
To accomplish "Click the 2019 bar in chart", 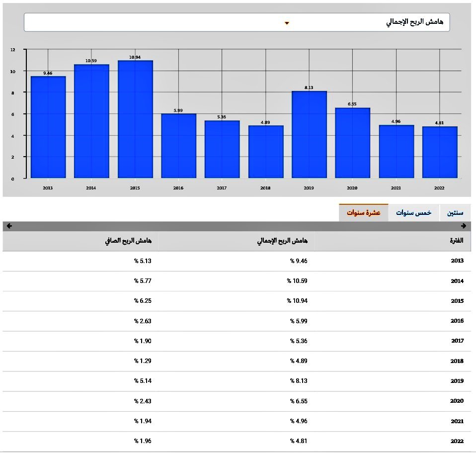I will coord(310,134).
